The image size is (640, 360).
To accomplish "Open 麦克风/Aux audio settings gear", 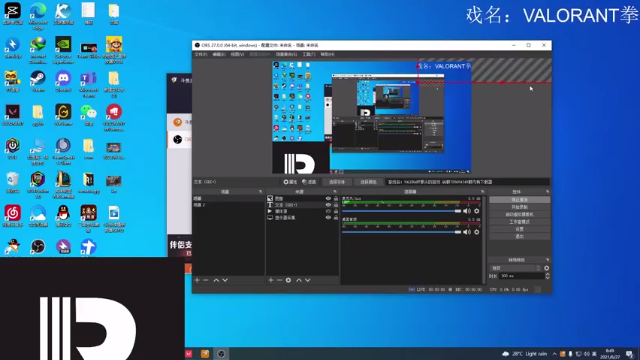I will (x=477, y=211).
